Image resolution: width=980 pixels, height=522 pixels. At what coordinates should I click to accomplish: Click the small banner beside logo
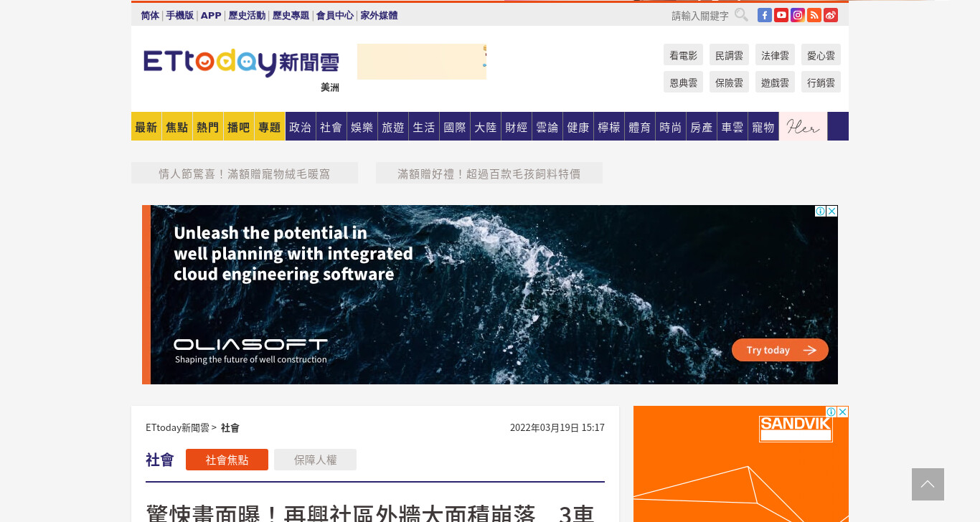(422, 62)
